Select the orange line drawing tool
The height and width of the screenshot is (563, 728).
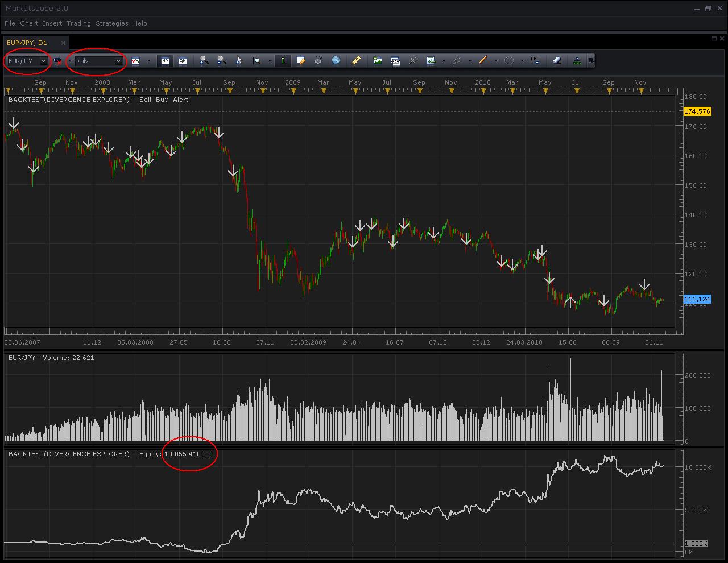(x=483, y=61)
